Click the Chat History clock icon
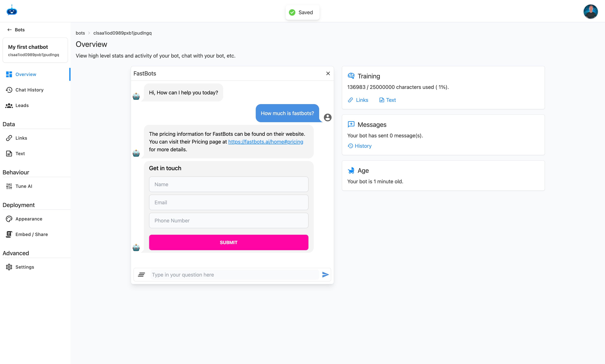This screenshot has width=605, height=364. (x=9, y=90)
